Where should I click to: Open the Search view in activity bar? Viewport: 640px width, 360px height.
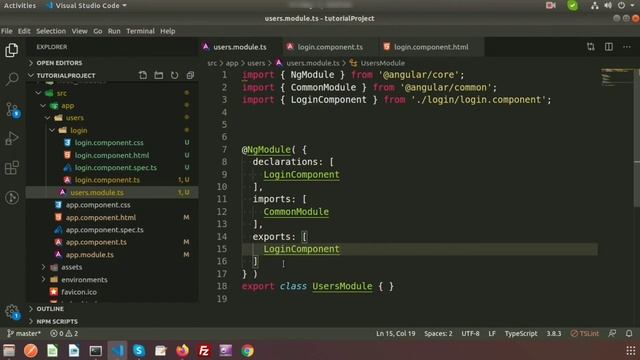click(12, 79)
